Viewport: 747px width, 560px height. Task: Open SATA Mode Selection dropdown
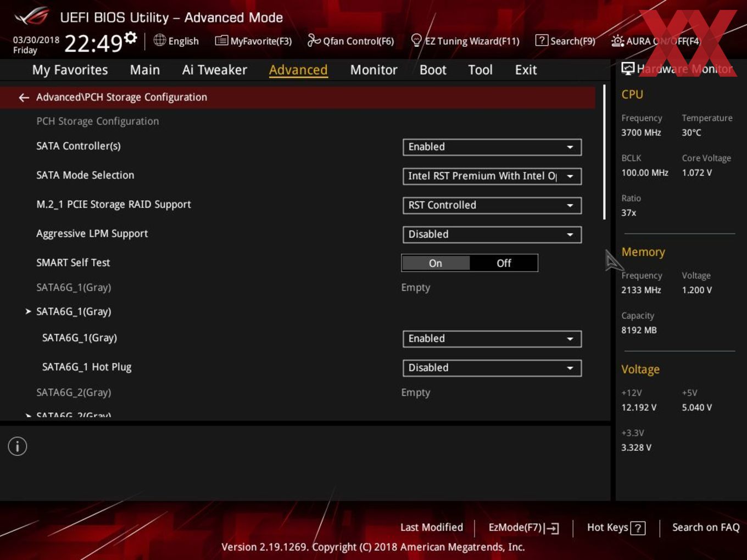pyautogui.click(x=492, y=176)
